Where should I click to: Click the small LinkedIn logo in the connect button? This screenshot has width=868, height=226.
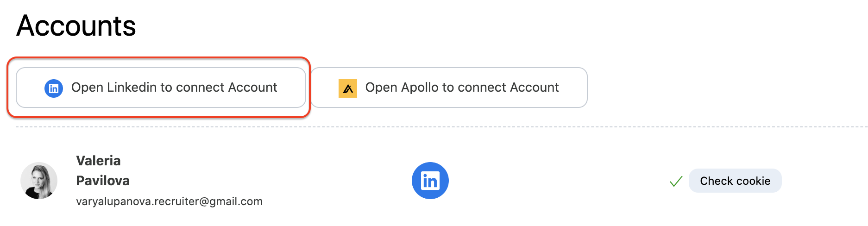(x=54, y=88)
